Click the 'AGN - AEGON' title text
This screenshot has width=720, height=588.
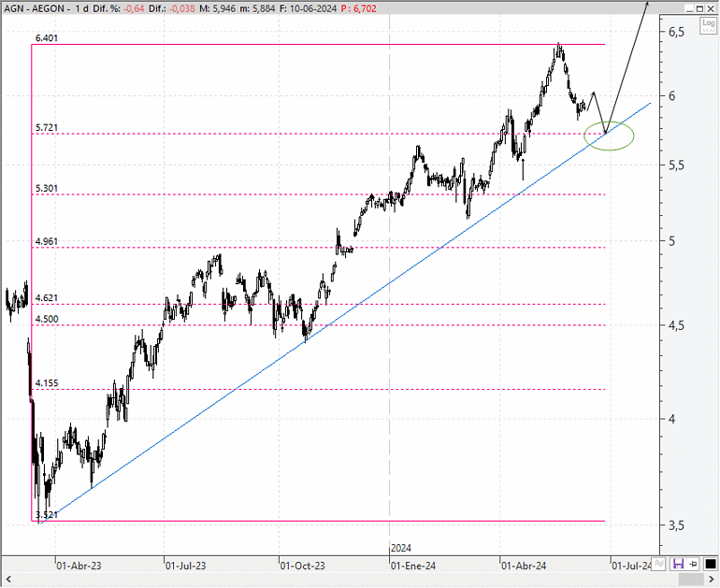36,8
